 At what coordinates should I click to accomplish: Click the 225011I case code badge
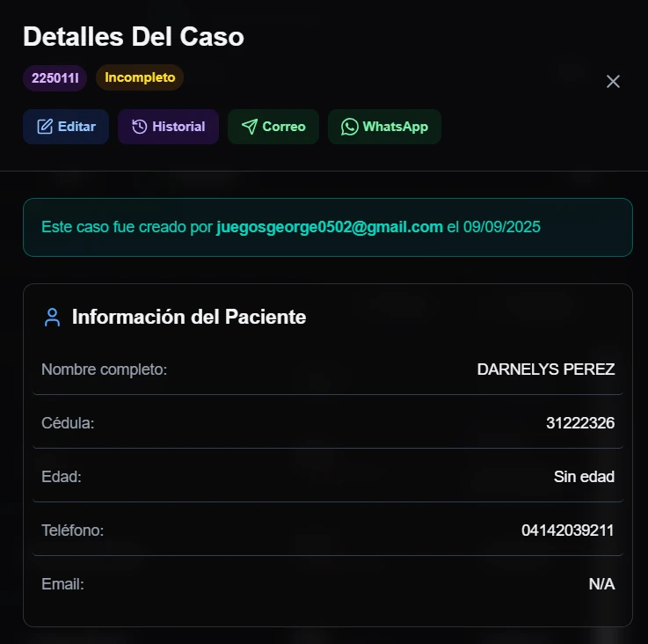[x=55, y=77]
